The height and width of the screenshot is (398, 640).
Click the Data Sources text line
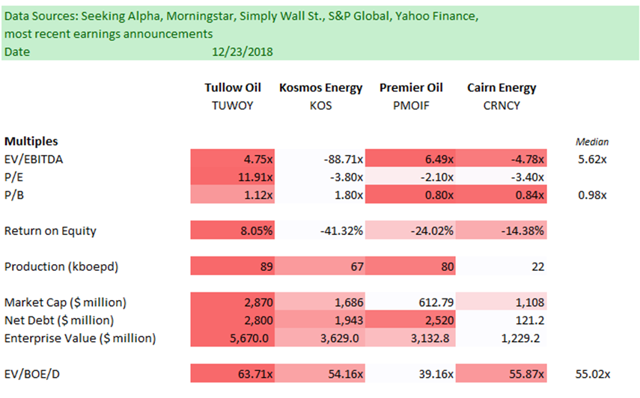tap(241, 16)
